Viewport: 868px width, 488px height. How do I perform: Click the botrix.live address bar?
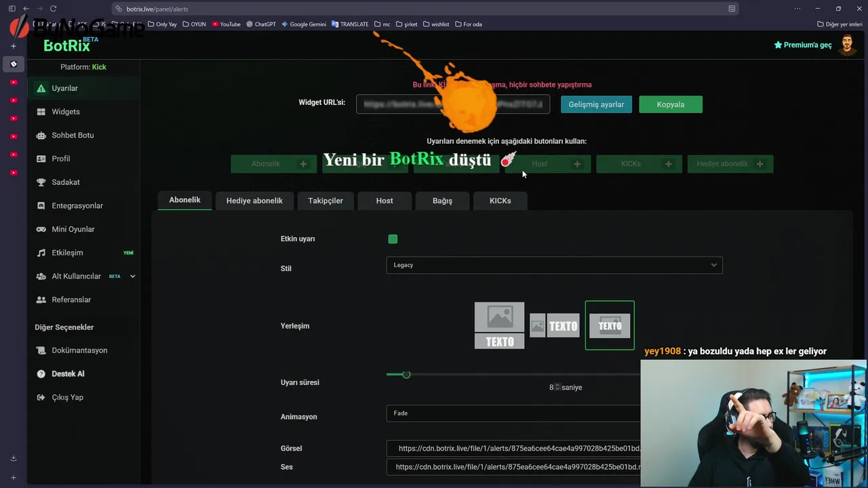424,9
